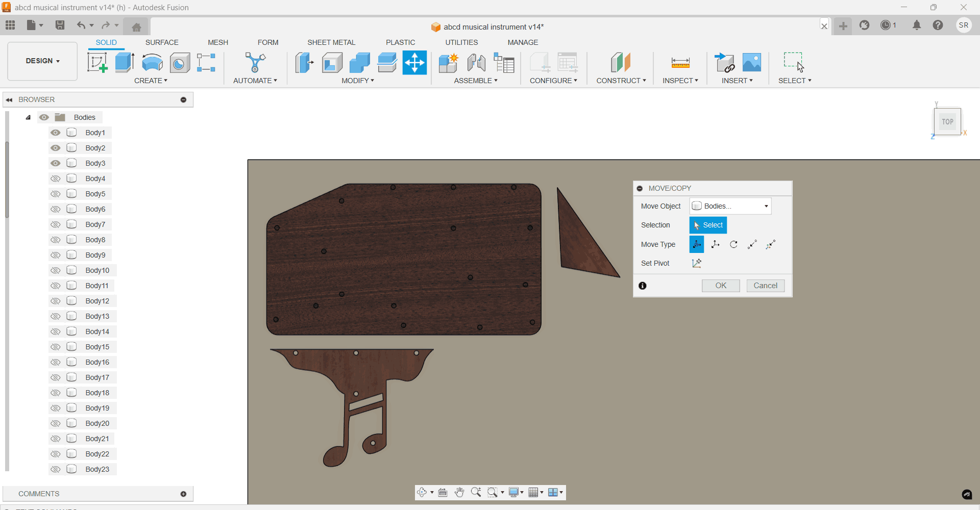Click Cancel in the Move/Copy dialog
This screenshot has height=510, width=980.
[766, 286]
